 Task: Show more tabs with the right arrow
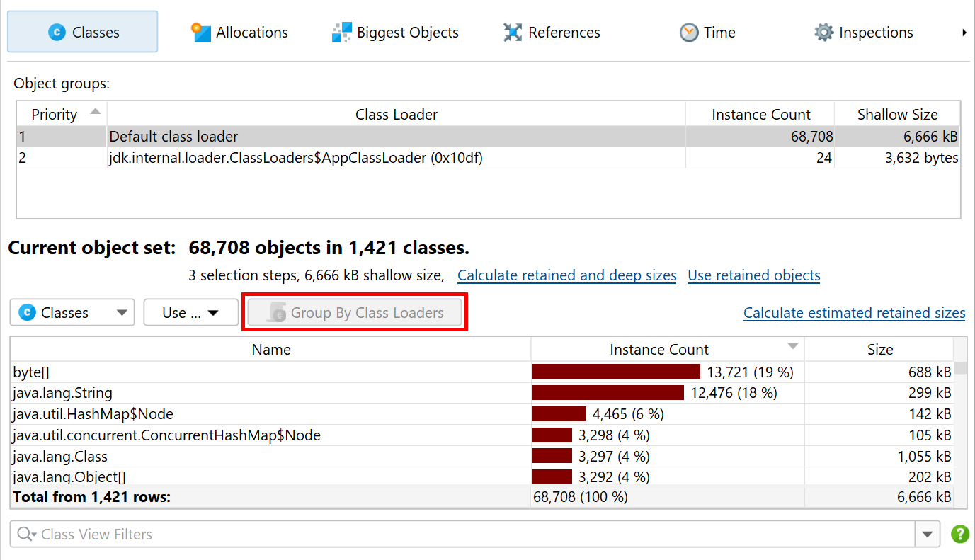[964, 33]
